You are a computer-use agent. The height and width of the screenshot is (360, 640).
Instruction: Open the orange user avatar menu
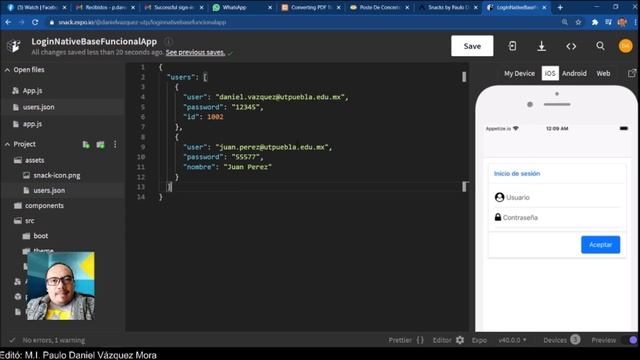coord(625,46)
